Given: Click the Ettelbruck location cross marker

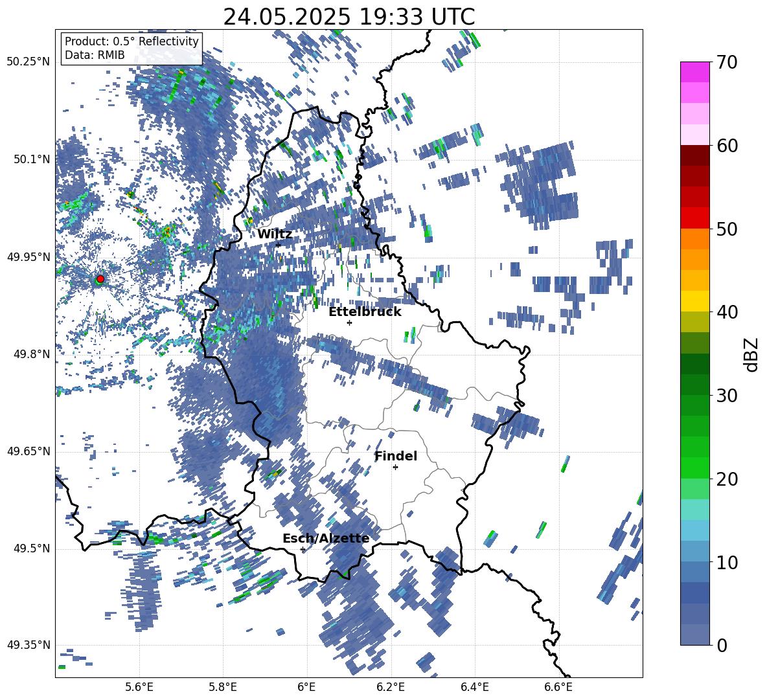Looking at the screenshot, I should tap(349, 322).
